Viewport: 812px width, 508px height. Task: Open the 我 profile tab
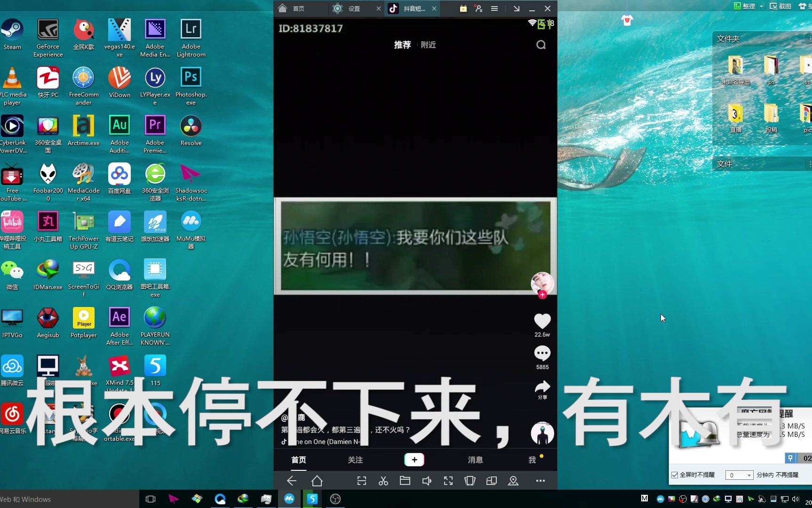point(532,460)
